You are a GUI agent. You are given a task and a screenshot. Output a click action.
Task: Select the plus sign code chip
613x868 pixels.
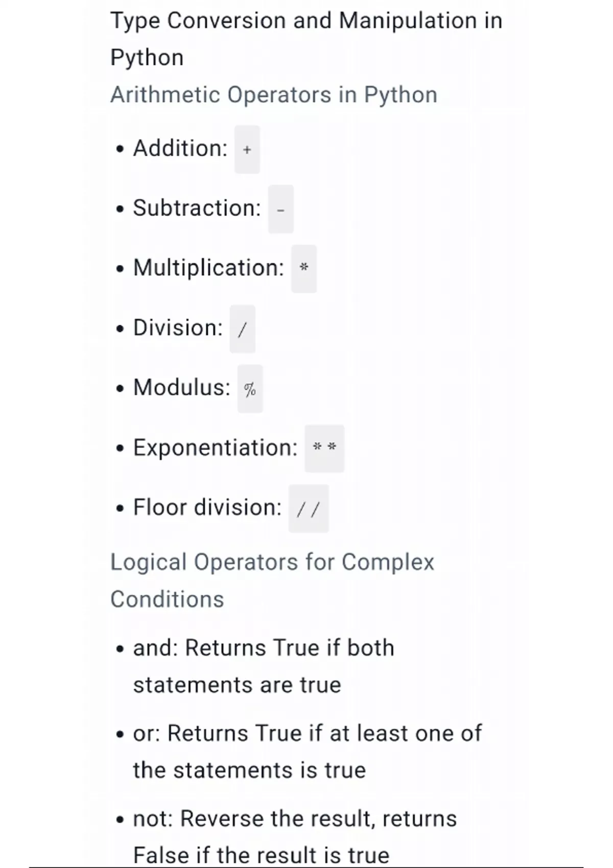point(247,150)
